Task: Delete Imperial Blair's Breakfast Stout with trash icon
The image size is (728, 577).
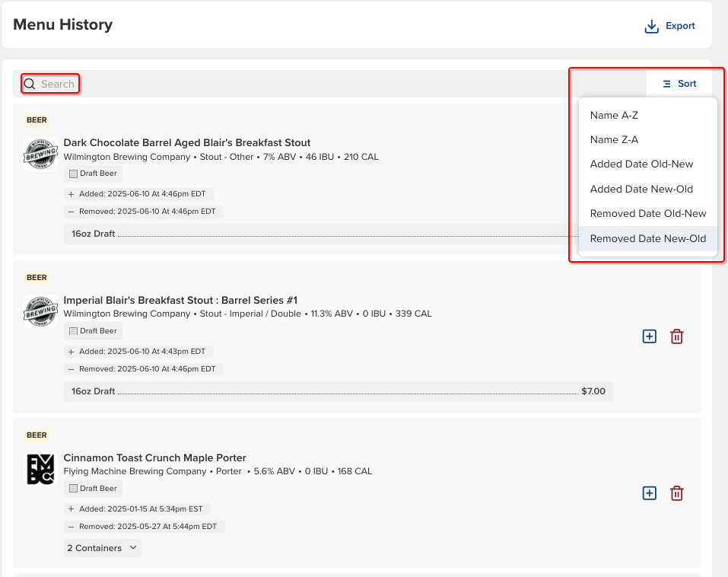Action: point(676,336)
